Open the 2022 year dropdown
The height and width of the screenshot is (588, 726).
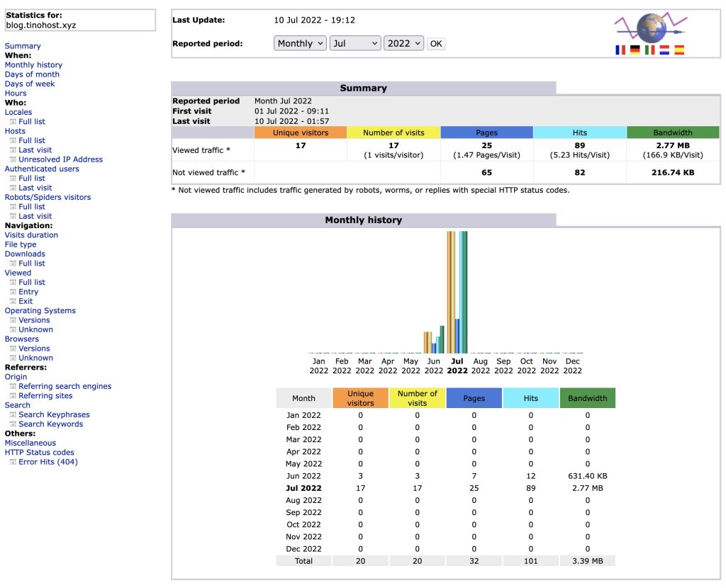click(403, 43)
